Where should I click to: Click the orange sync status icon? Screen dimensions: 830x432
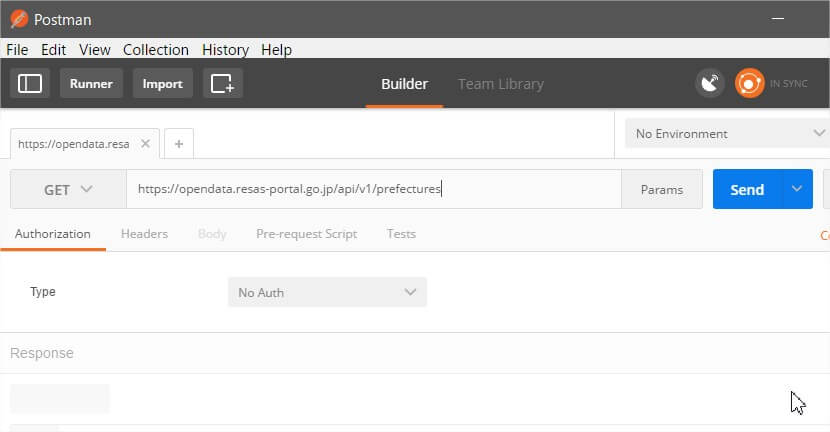tap(750, 83)
